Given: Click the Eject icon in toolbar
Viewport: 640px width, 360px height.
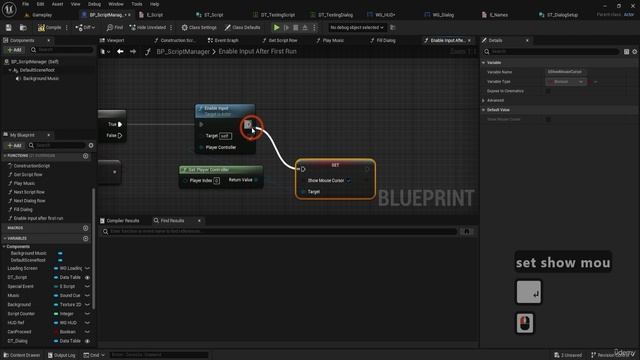Looking at the screenshot, I should click(305, 27).
